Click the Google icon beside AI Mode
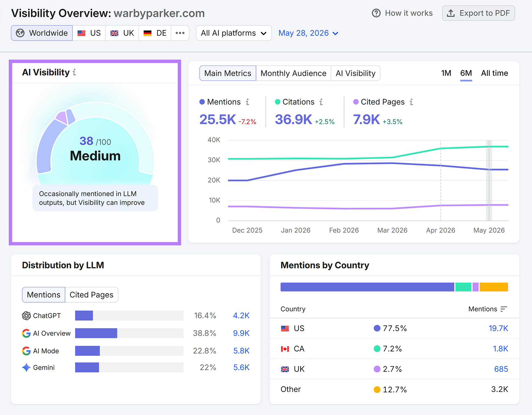This screenshot has width=532, height=415. [x=26, y=351]
